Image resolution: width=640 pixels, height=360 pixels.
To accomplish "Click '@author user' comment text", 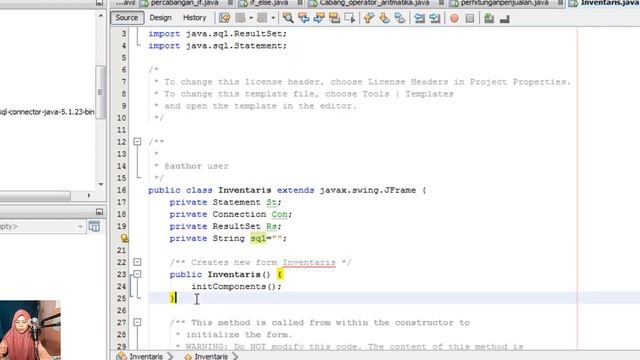I will coord(196,166).
